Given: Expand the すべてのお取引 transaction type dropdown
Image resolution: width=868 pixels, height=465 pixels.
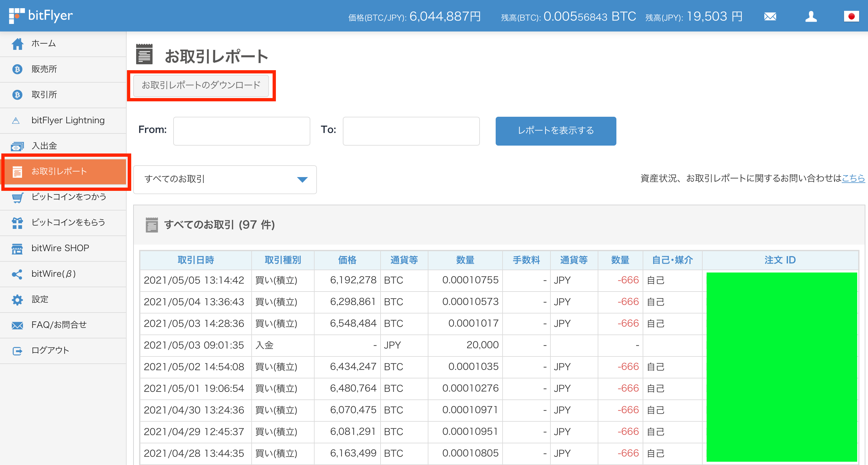Looking at the screenshot, I should pyautogui.click(x=224, y=180).
